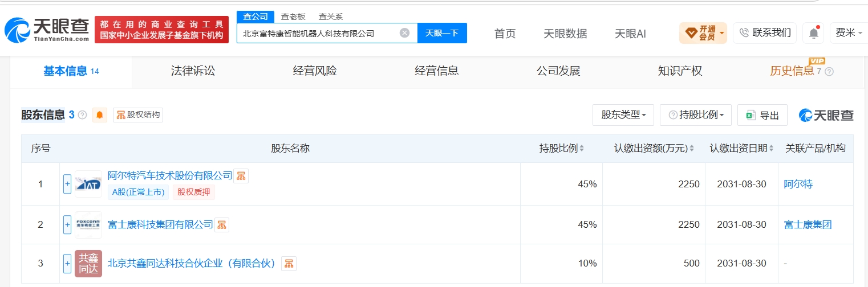Viewport: 868px width, 287px height.
Task: Click the 序号 column header
Action: pos(40,149)
